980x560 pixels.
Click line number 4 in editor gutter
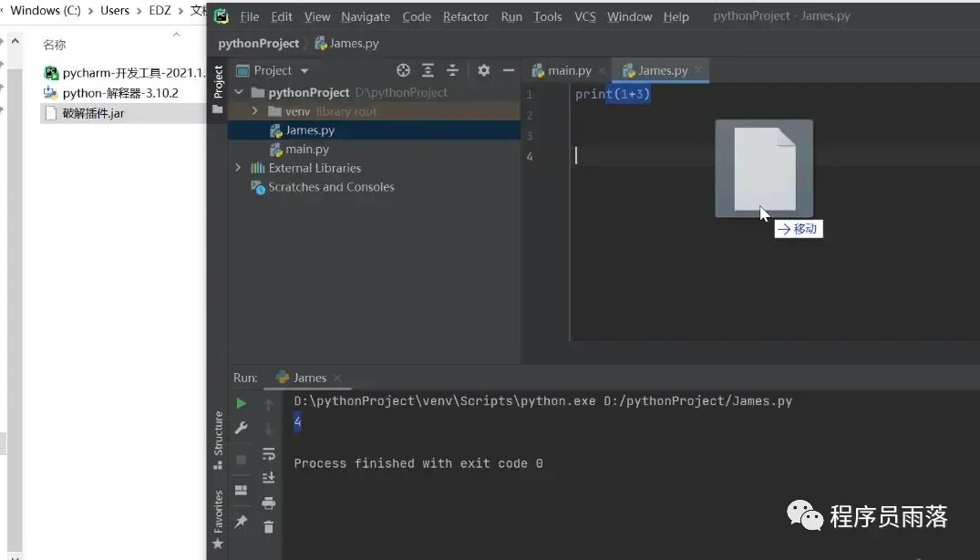click(x=530, y=156)
